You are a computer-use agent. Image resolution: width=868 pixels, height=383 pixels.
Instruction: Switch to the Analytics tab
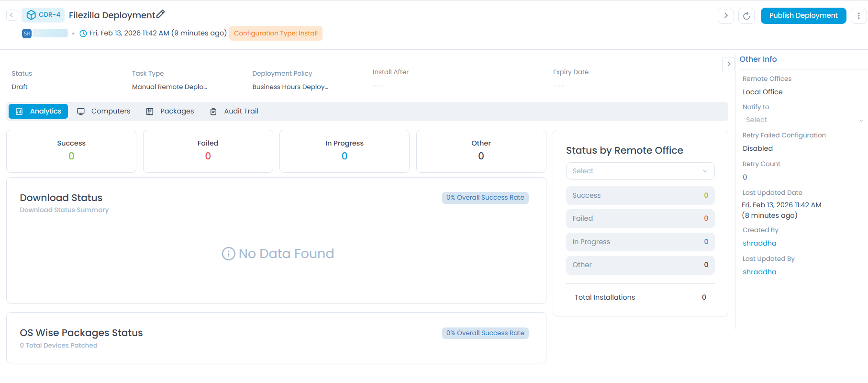38,112
